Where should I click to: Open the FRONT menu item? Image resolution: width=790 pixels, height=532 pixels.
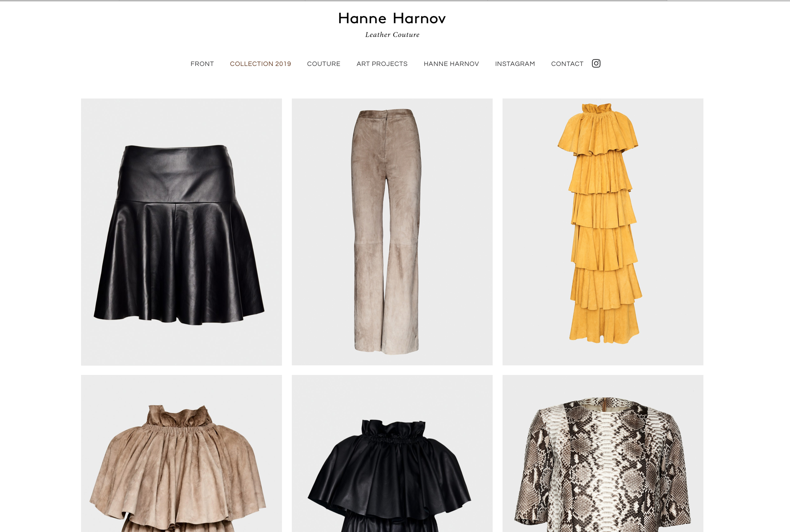(x=202, y=64)
